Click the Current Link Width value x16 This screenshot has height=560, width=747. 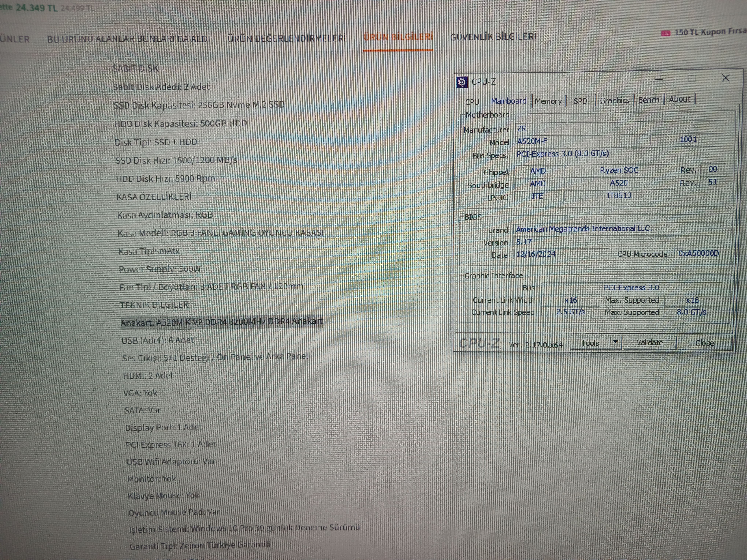[570, 300]
